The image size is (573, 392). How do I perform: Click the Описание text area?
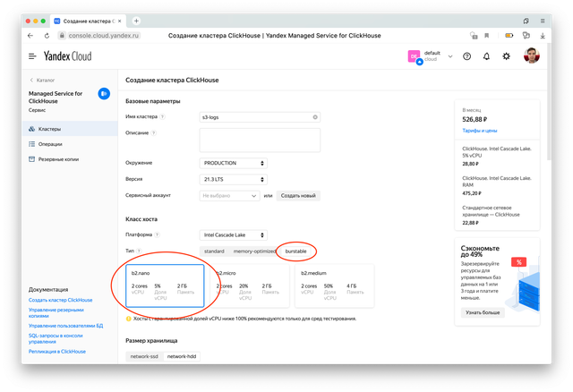[259, 140]
